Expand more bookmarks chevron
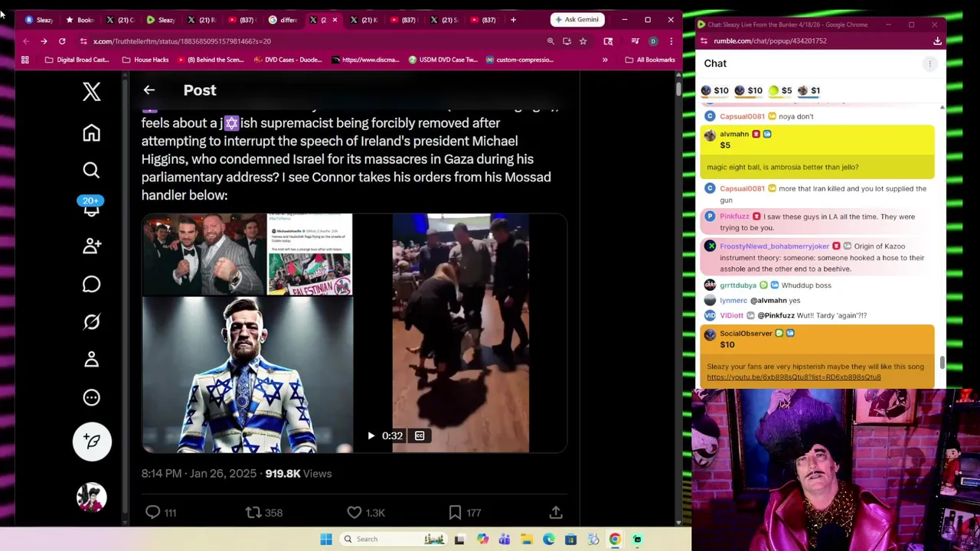Image resolution: width=980 pixels, height=551 pixels. click(x=605, y=60)
